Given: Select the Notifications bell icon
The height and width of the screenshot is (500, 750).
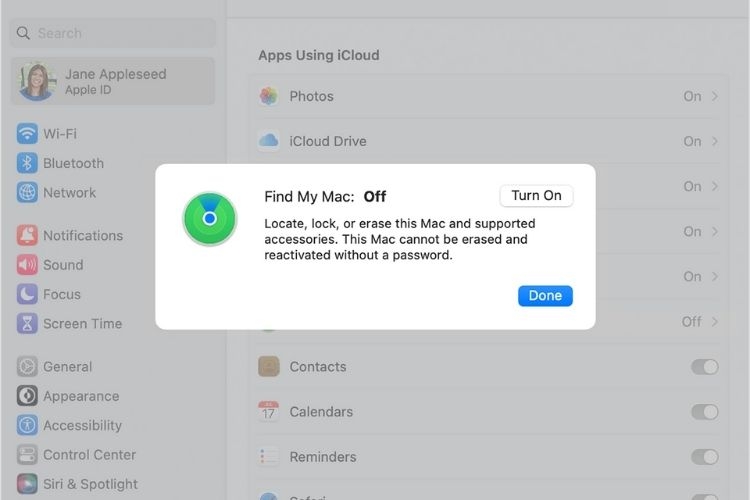Looking at the screenshot, I should [27, 235].
